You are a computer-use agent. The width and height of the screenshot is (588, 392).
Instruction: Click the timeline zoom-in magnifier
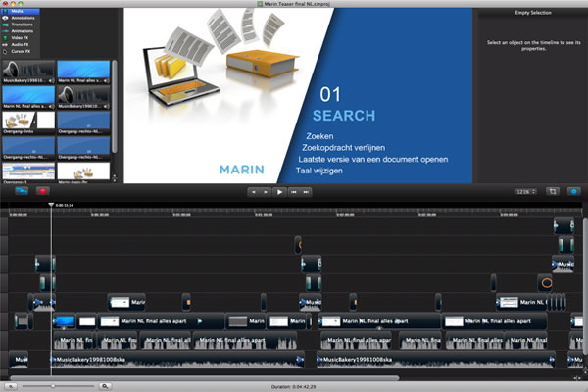[x=105, y=386]
